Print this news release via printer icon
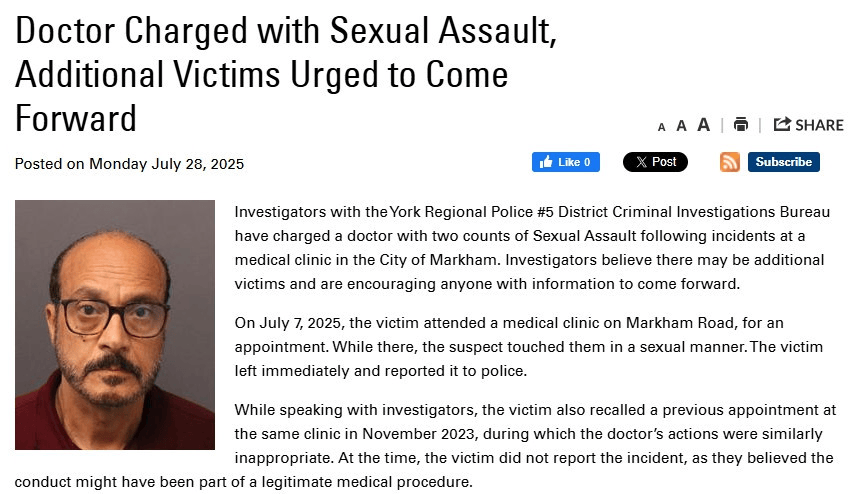Viewport: 858px width, 494px height. click(741, 125)
